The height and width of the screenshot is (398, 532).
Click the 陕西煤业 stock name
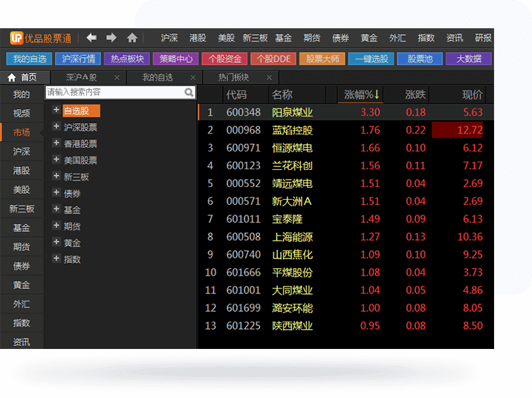292,326
